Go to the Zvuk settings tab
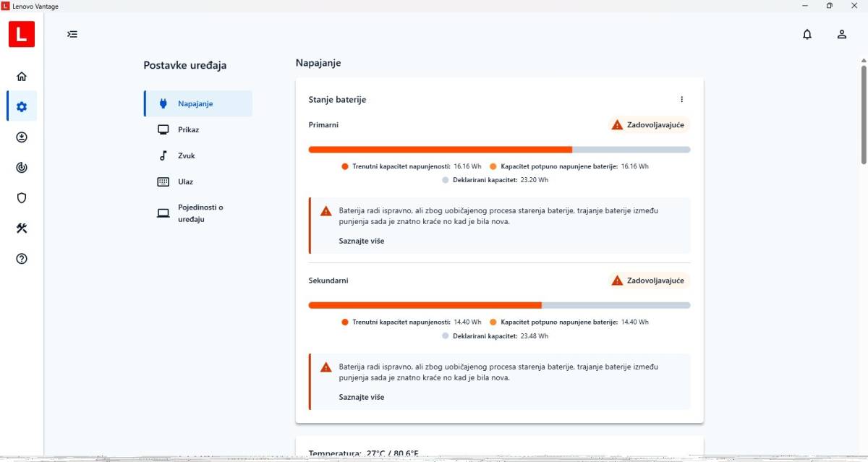 187,155
